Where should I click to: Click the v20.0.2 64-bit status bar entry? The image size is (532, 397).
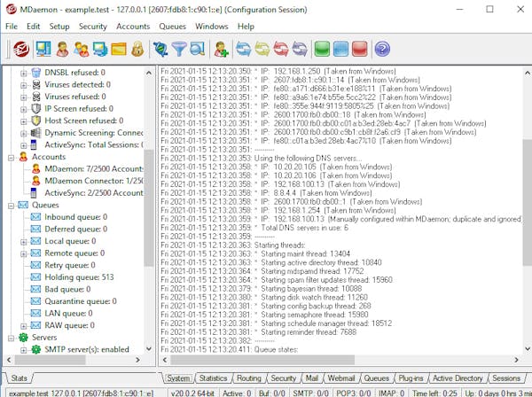click(x=192, y=393)
